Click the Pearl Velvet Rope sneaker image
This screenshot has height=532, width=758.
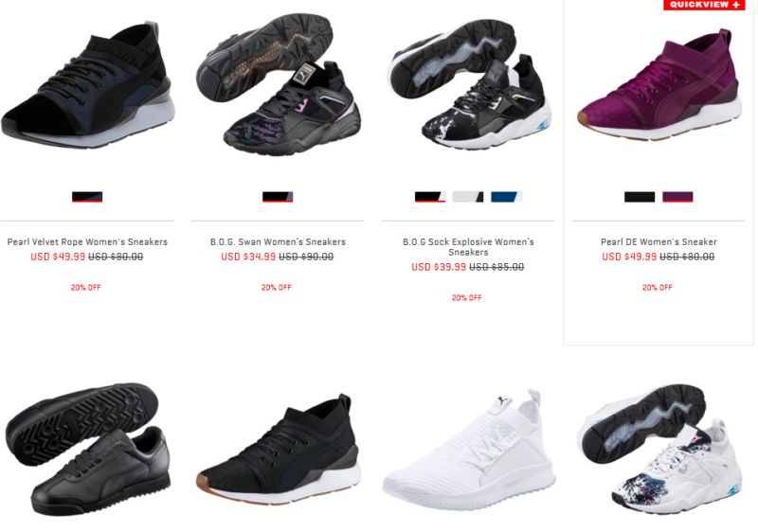coord(87,84)
